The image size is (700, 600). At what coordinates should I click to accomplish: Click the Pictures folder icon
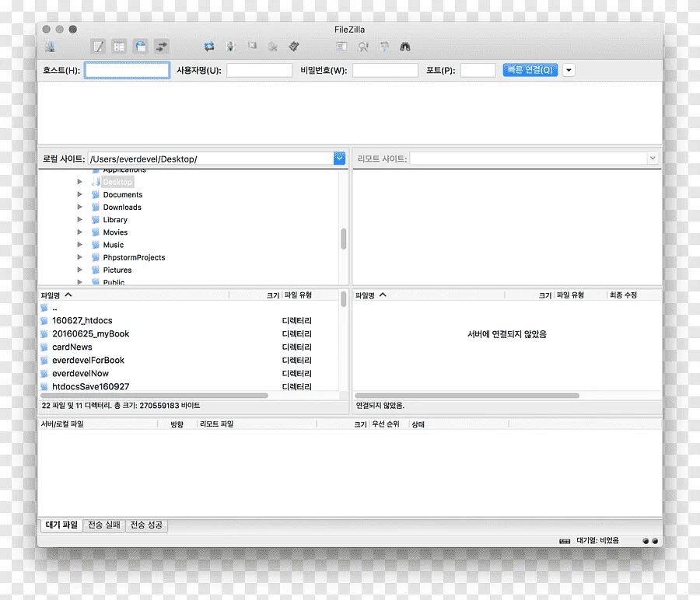(x=95, y=270)
